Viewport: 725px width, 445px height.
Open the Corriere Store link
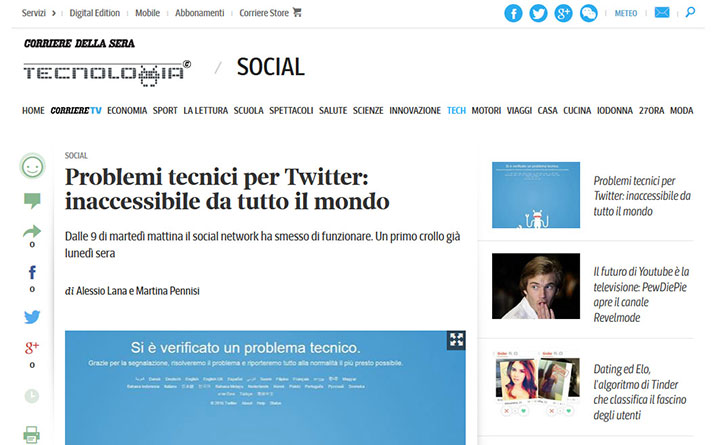tap(264, 13)
